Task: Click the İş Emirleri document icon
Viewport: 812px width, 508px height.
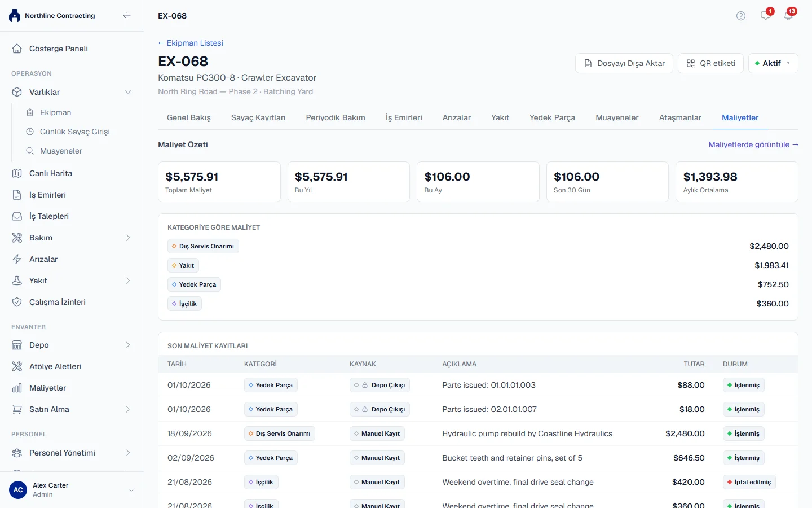Action: coord(17,195)
